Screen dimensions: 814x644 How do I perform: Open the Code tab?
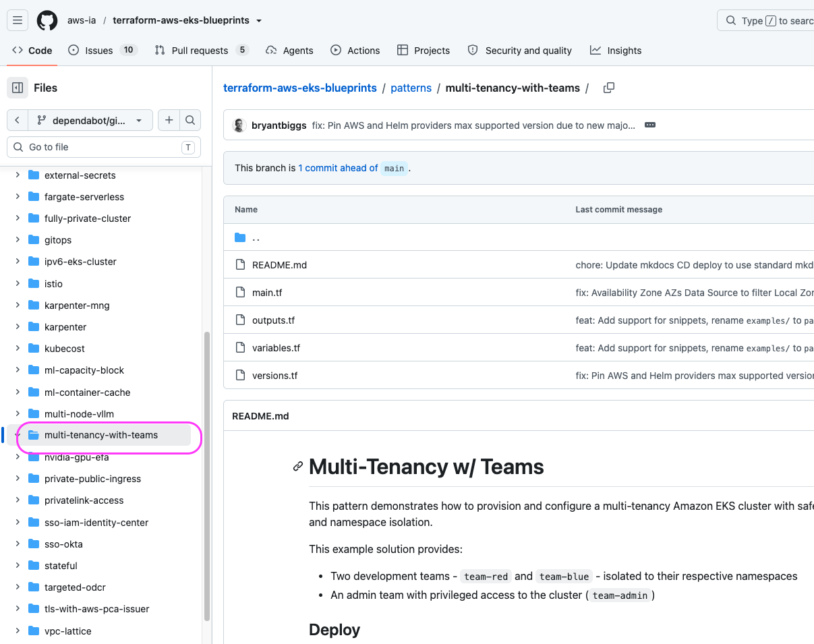click(32, 51)
